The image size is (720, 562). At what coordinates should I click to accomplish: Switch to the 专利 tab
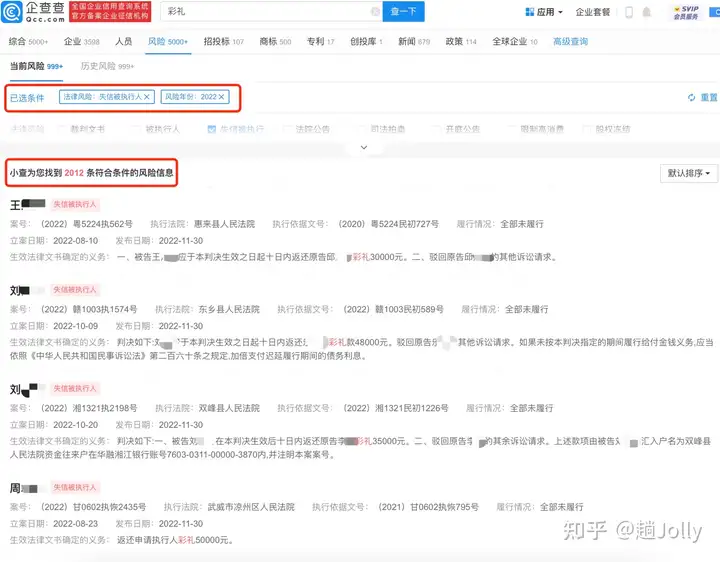(321, 41)
